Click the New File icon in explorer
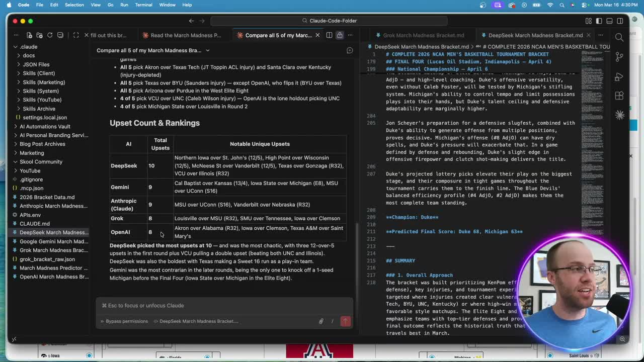The width and height of the screenshot is (644, 362). pyautogui.click(x=29, y=35)
